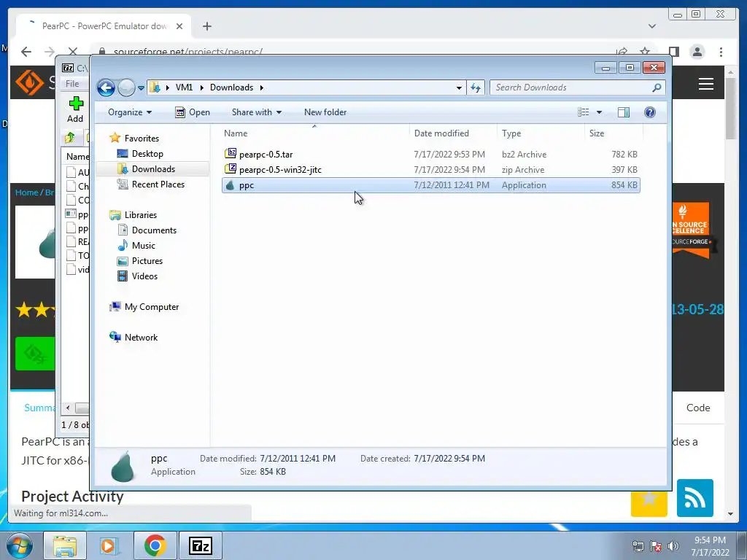Click Chrome tab search chevron

click(652, 26)
